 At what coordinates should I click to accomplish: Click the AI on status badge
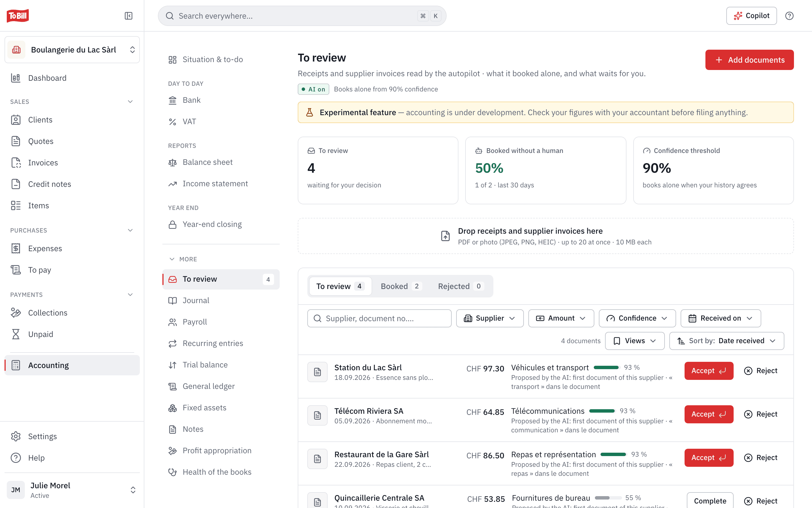coord(314,89)
